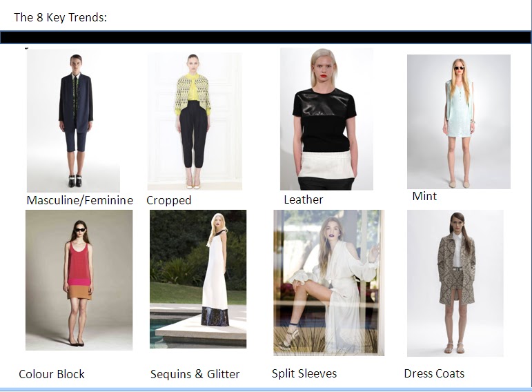
Task: Click the 'Dress Coats' caption
Action: pyautogui.click(x=434, y=373)
